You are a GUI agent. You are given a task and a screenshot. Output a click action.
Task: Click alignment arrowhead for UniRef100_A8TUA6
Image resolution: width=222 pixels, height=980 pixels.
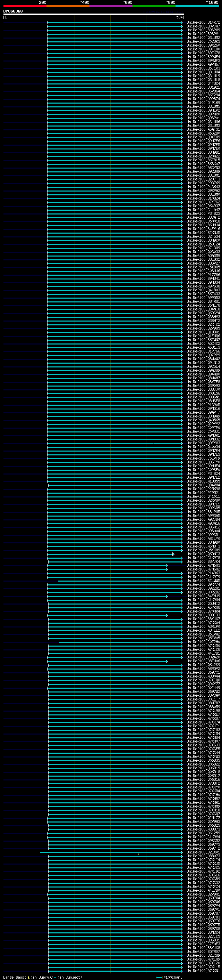tap(166, 661)
